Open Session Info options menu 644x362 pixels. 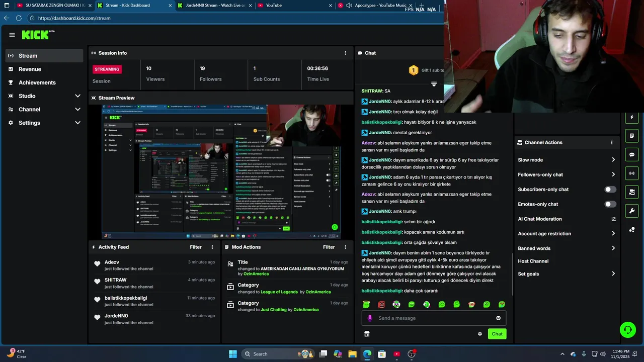click(345, 53)
